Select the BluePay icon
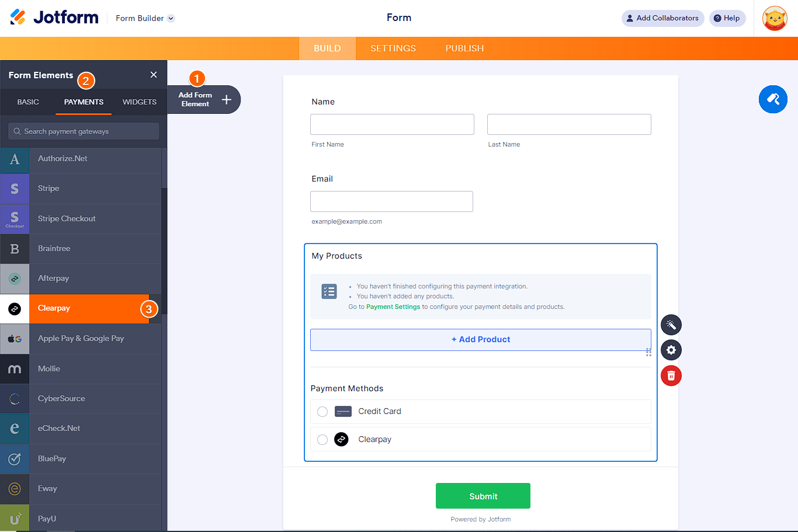 [x=15, y=459]
